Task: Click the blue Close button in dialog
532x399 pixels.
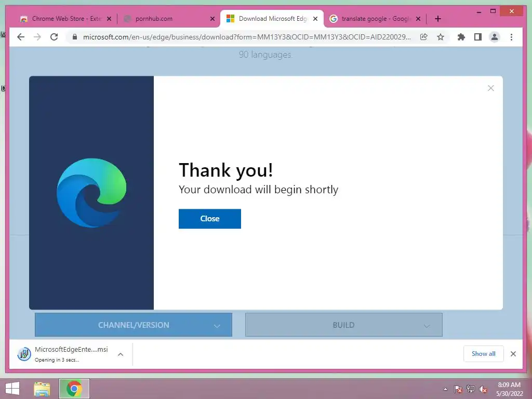Action: (210, 219)
